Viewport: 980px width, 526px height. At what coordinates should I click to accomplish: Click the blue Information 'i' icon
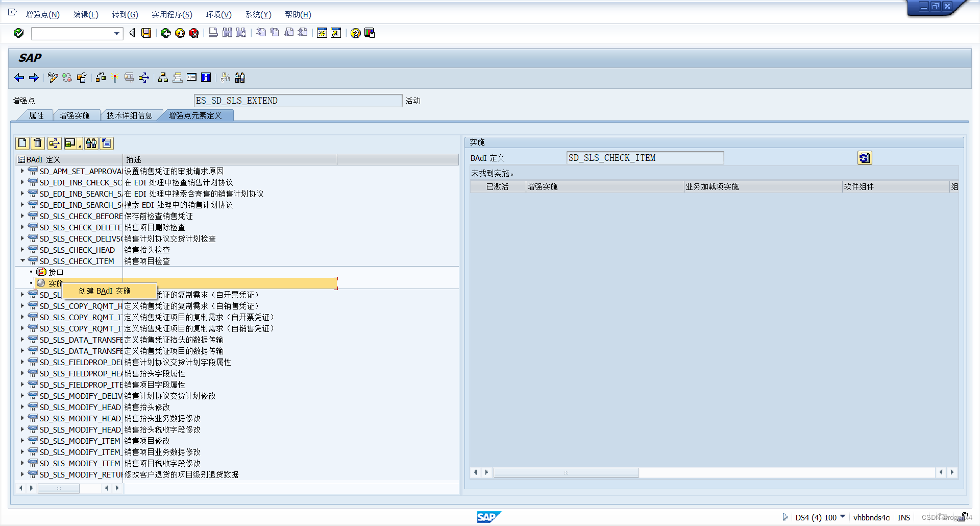[x=206, y=78]
